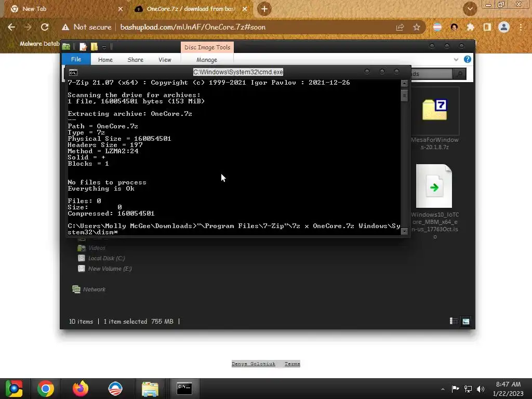Close the OneCore.7z browser tab
Image resolution: width=532 pixels, height=399 pixels.
245,9
